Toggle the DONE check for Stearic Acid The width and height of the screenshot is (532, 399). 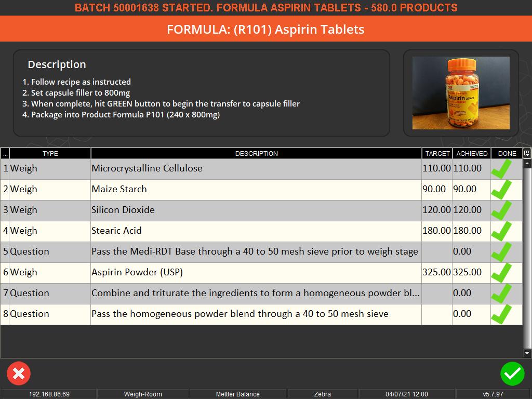click(x=505, y=231)
